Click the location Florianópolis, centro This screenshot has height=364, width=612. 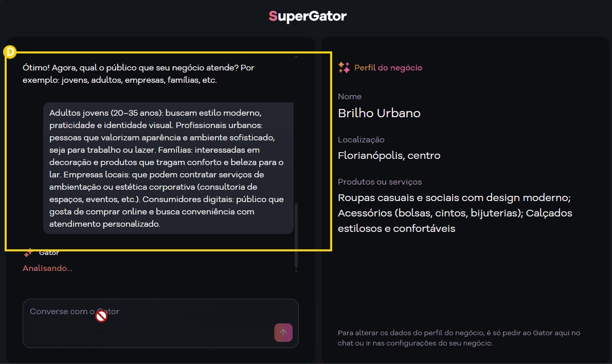pos(389,155)
